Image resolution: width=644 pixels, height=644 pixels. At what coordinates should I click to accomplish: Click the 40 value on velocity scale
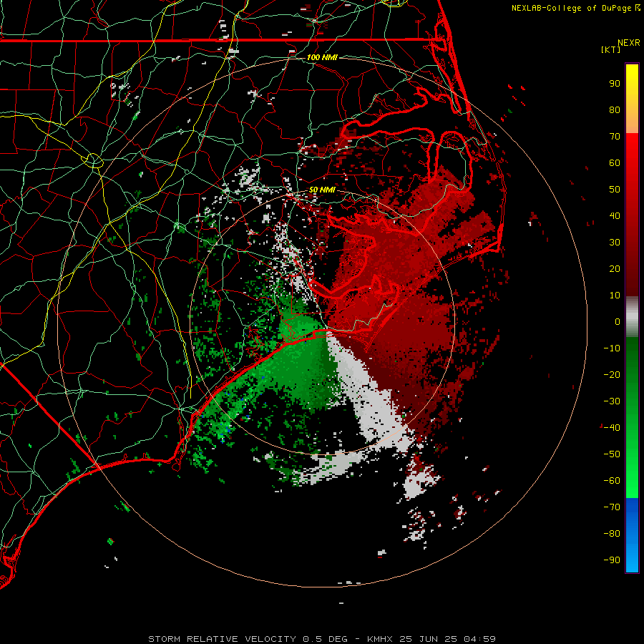coord(615,215)
